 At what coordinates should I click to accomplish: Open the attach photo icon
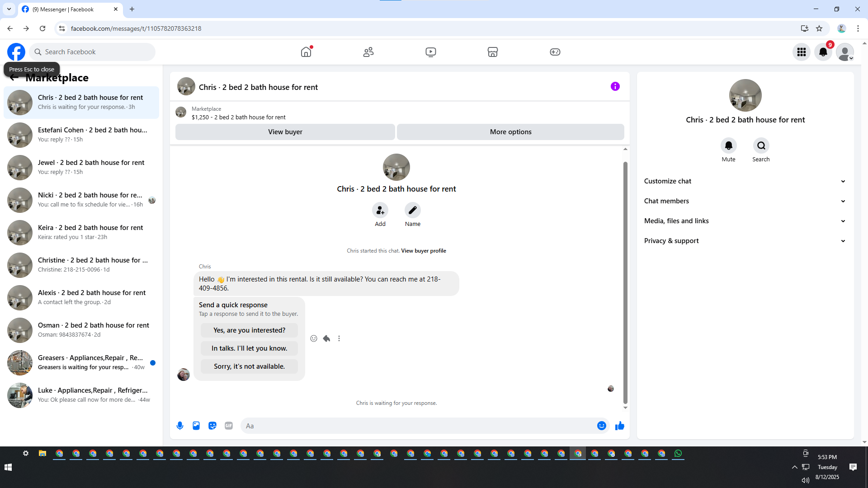click(196, 426)
